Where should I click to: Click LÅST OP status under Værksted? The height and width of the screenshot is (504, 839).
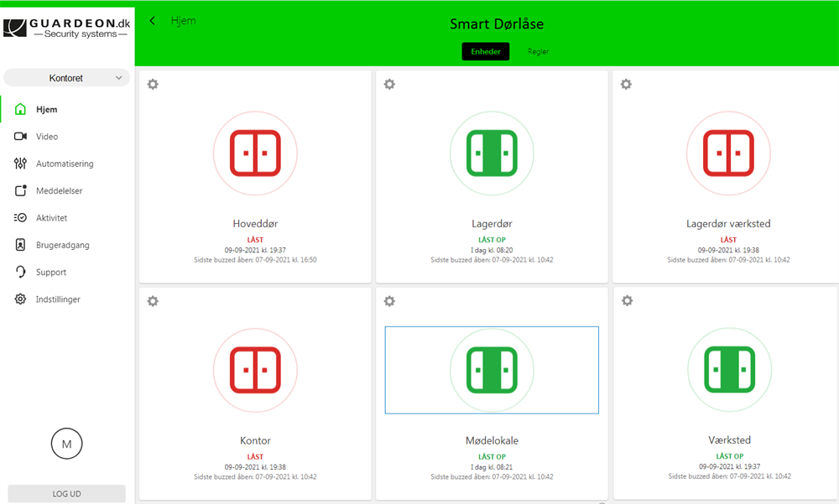pyautogui.click(x=729, y=456)
